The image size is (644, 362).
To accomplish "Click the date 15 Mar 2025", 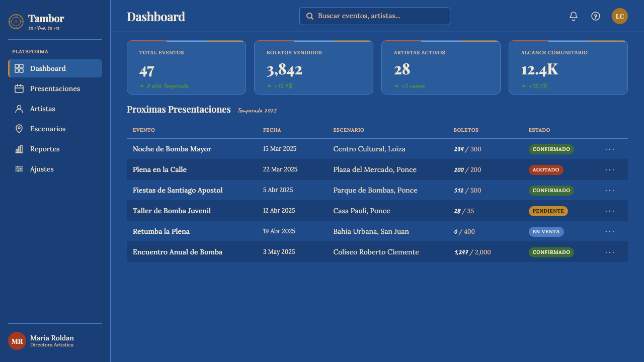I will [280, 149].
